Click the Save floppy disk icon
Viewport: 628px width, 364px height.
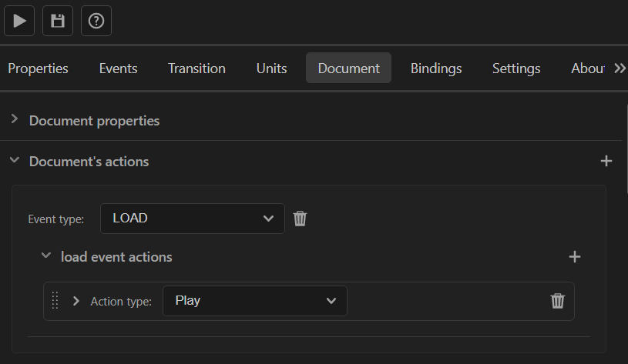click(x=58, y=21)
